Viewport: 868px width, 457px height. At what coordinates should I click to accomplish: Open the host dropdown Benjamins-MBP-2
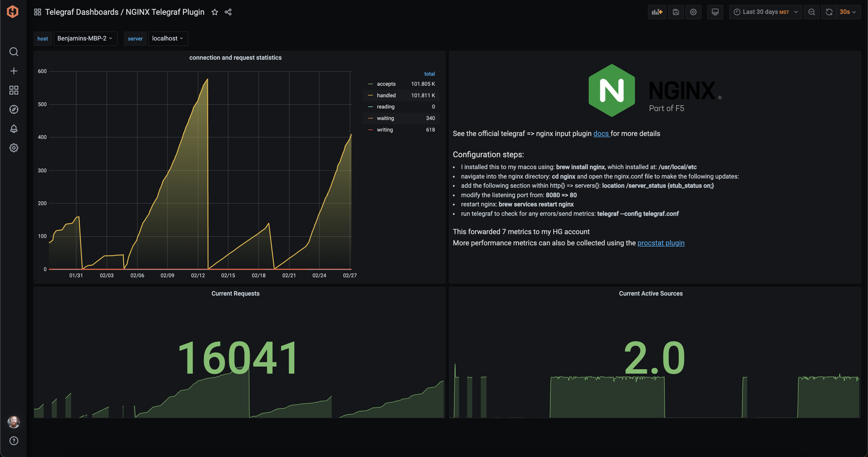(85, 38)
